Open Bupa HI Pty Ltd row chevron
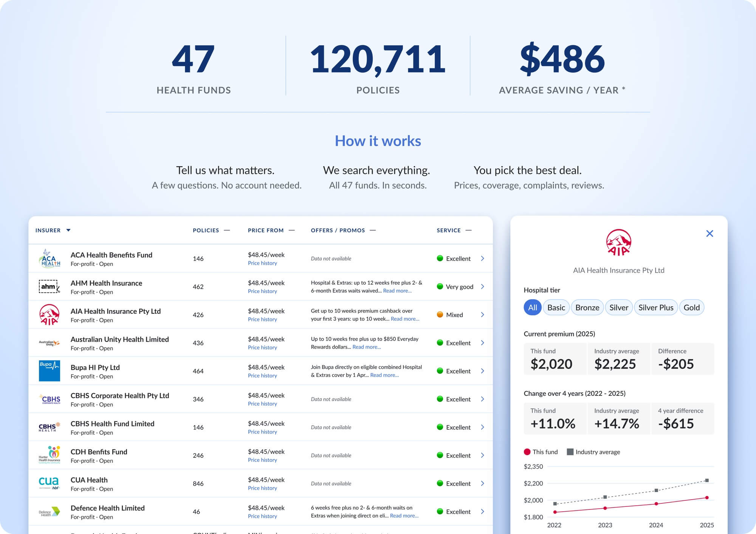 pos(483,371)
